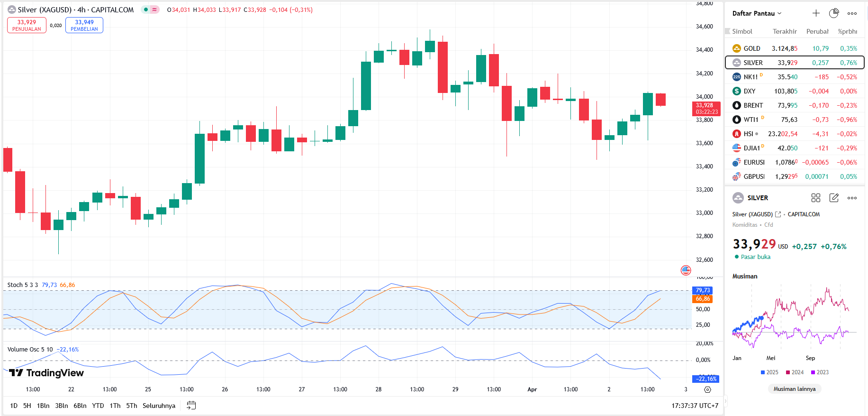
Task: Toggle the 2023 seasonal legend series
Action: [820, 372]
